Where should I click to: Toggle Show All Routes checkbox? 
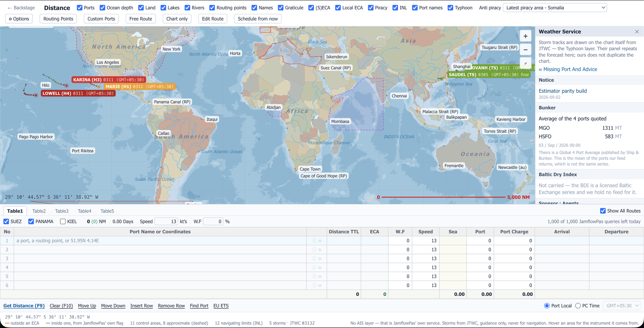pyautogui.click(x=603, y=211)
